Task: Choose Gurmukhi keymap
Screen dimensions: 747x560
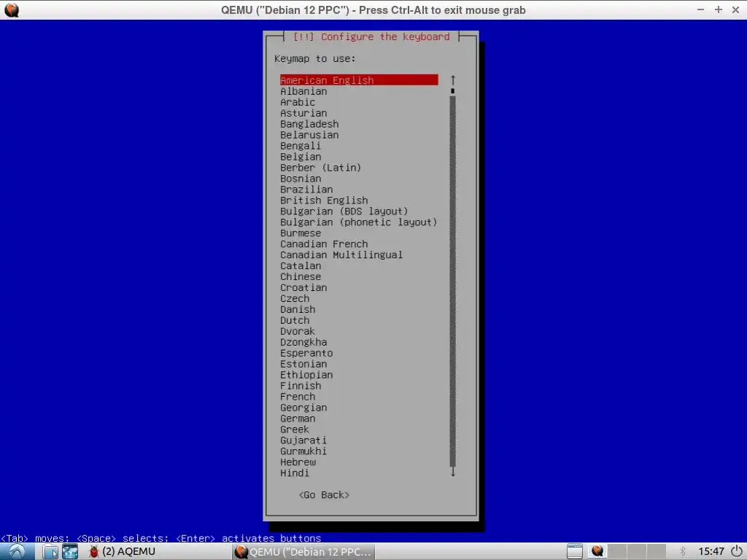Action: tap(303, 451)
